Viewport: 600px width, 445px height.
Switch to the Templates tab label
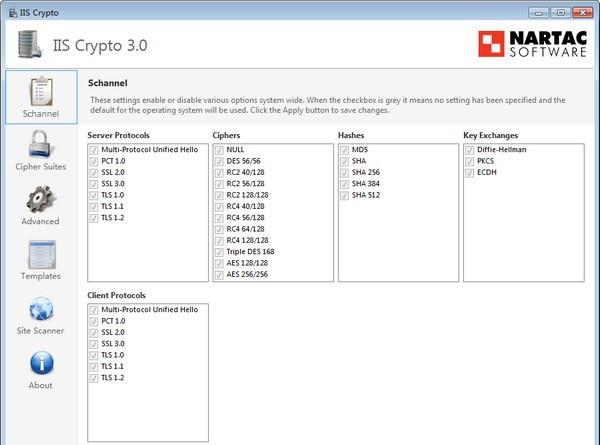(41, 276)
